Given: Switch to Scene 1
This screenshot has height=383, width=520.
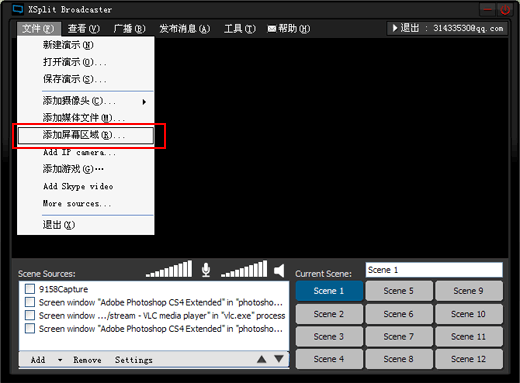Looking at the screenshot, I should point(329,291).
